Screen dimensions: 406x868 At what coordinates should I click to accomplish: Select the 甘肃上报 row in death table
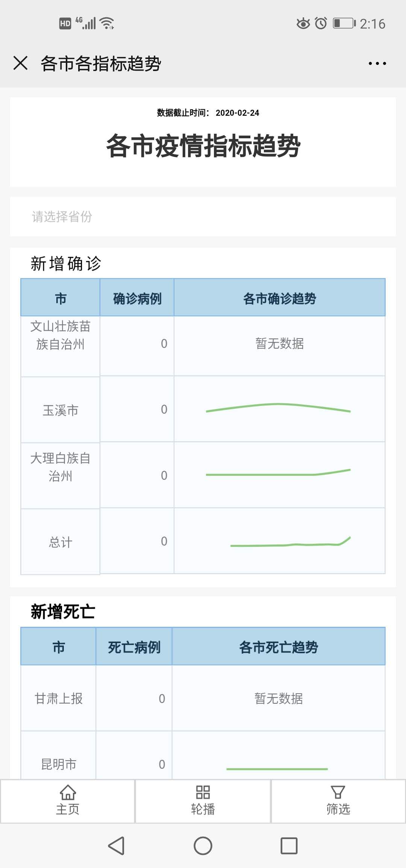[x=59, y=699]
